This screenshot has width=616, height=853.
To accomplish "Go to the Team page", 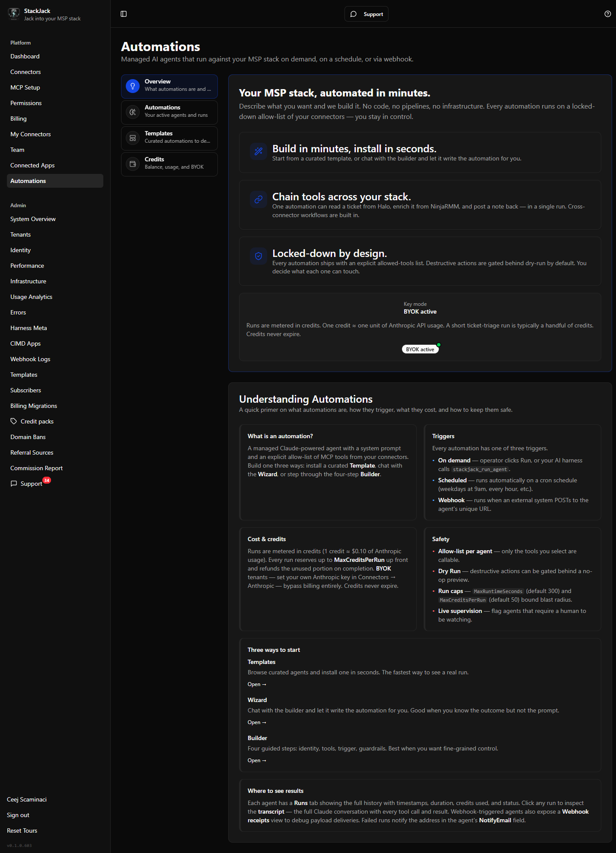I will point(55,150).
